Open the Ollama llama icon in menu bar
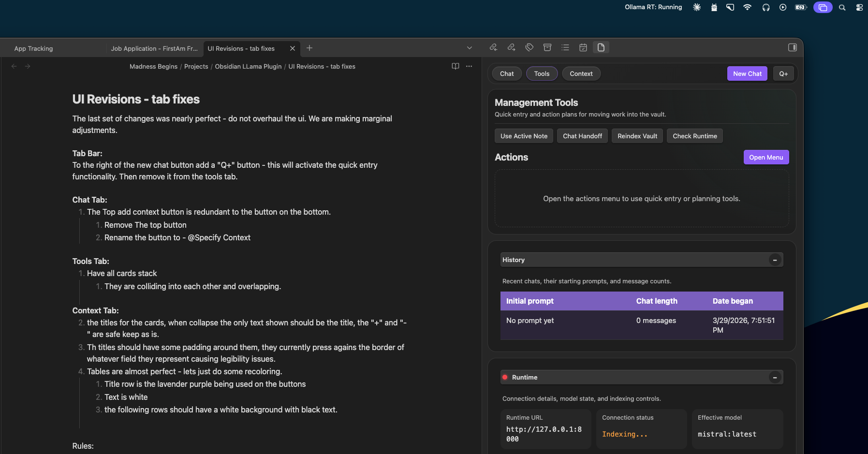 [714, 7]
